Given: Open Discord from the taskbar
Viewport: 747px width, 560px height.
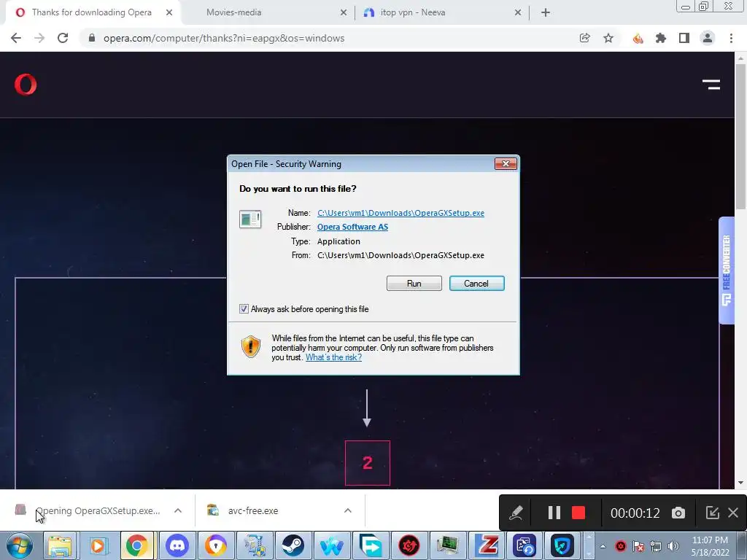Looking at the screenshot, I should [177, 545].
